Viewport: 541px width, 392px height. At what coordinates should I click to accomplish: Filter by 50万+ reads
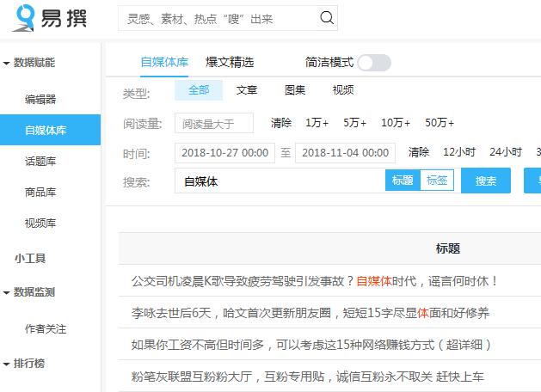[x=440, y=123]
